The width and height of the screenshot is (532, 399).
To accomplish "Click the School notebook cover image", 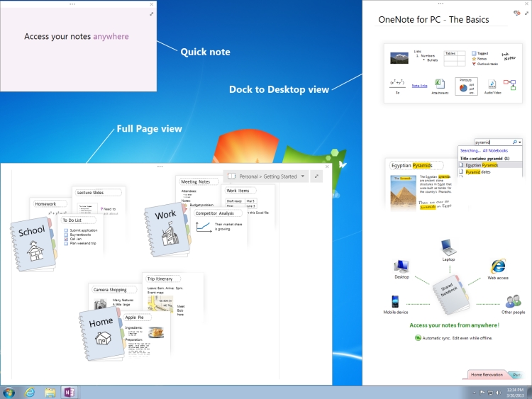I will [x=33, y=244].
